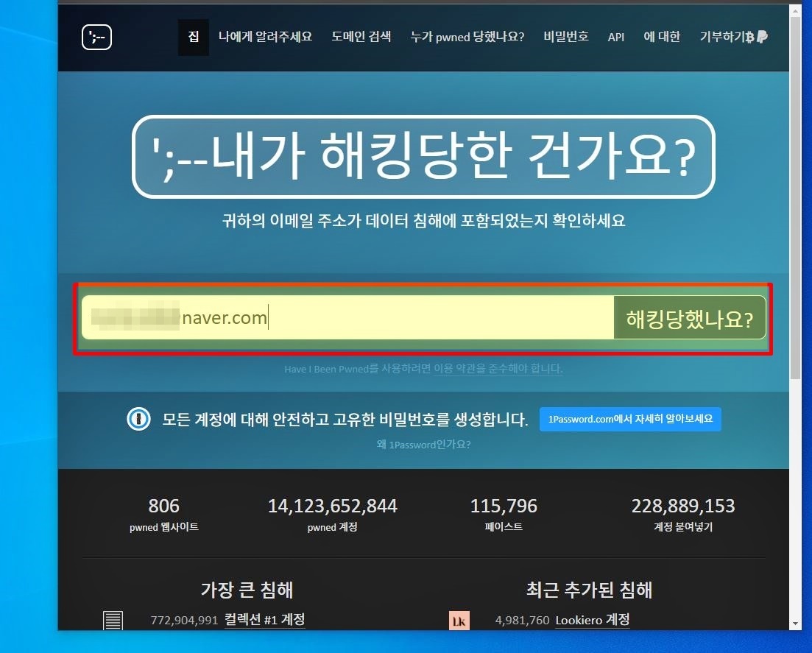812x653 pixels.
Task: Open the 에 대한 menu item
Action: pos(661,37)
